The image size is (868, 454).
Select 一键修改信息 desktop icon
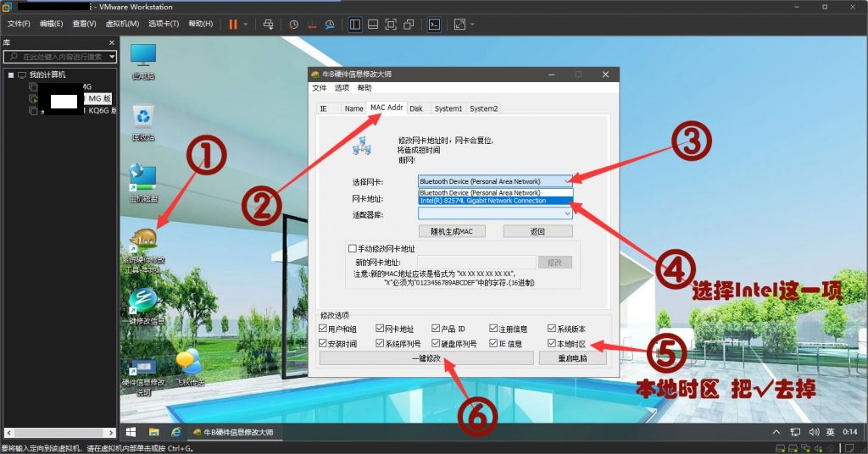143,307
